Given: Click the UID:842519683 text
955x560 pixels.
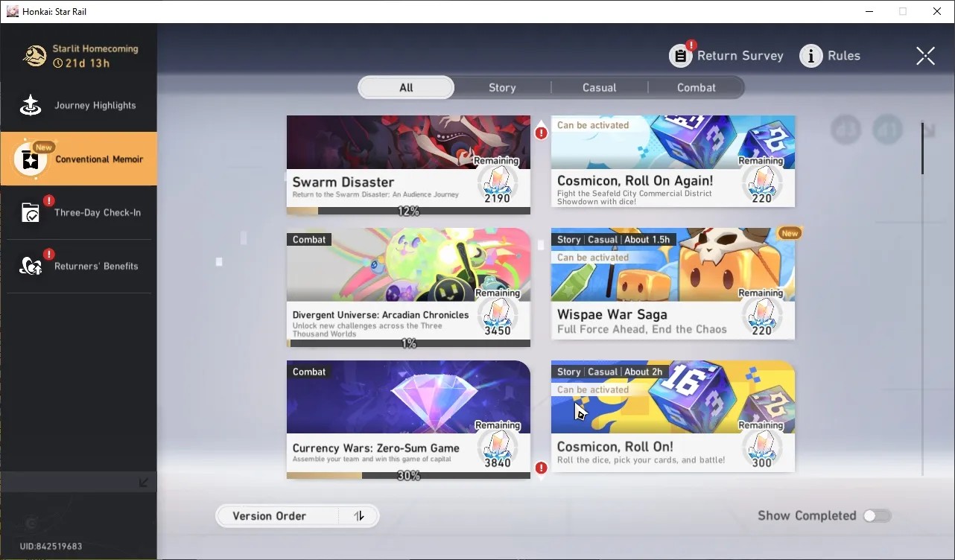Looking at the screenshot, I should pyautogui.click(x=51, y=547).
